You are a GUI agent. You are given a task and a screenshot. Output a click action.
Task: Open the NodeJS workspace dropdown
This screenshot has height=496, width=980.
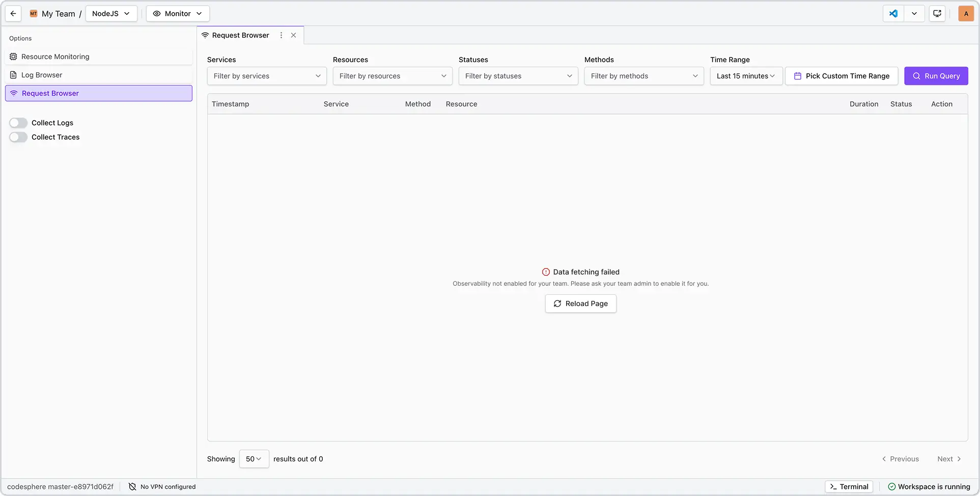(x=111, y=14)
